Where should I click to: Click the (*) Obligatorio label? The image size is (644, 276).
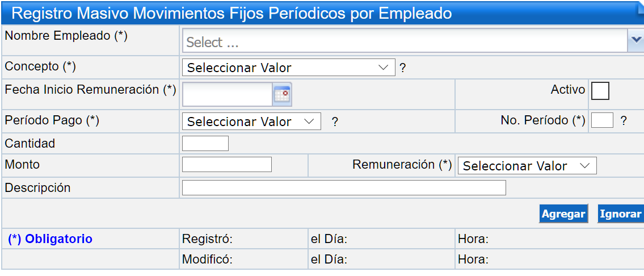click(x=50, y=239)
